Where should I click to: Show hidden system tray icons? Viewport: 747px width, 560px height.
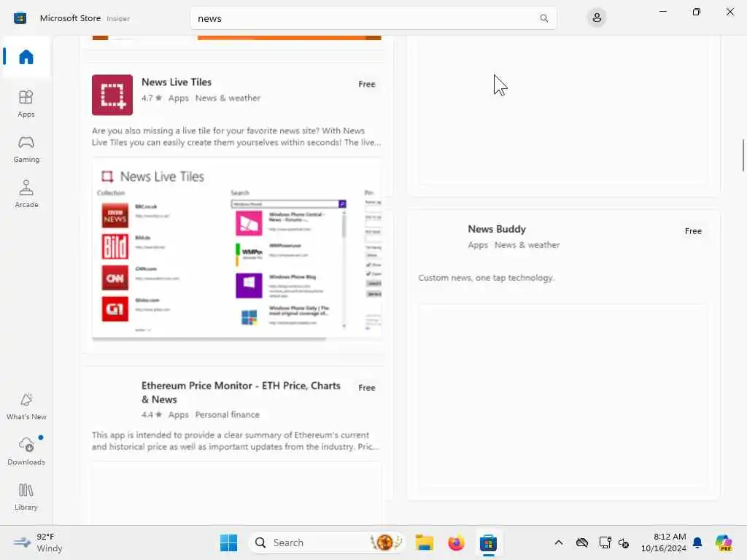click(x=558, y=542)
